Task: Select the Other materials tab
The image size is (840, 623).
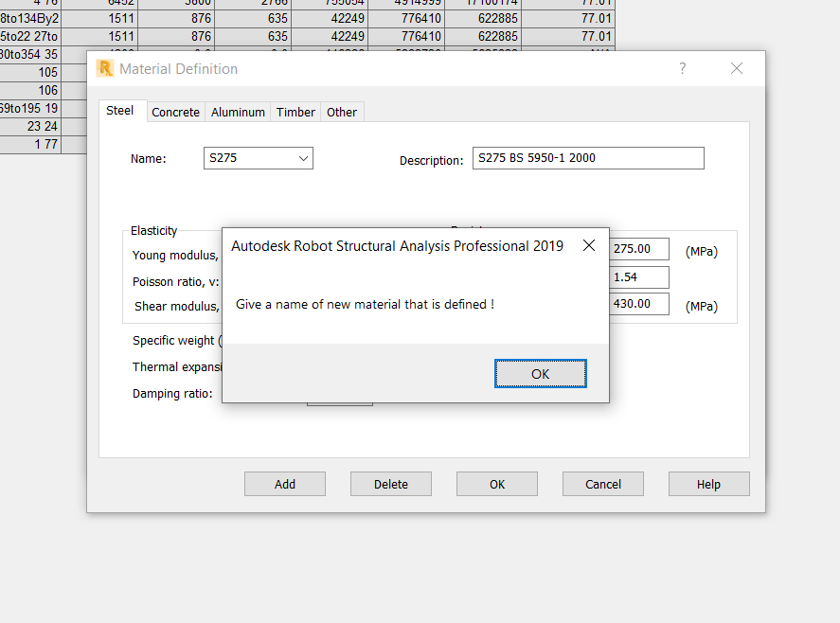Action: point(341,111)
